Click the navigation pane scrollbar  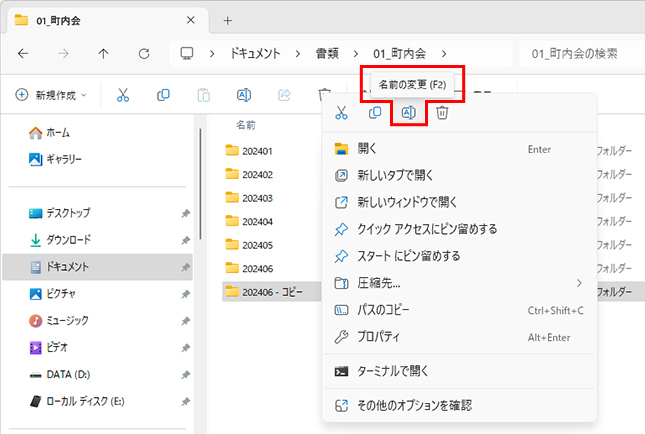(200, 184)
